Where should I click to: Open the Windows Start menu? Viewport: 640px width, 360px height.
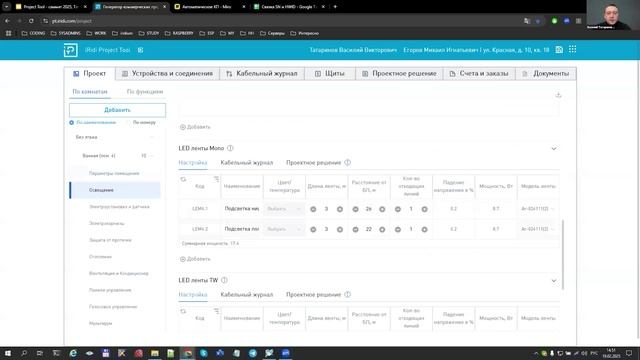[8, 353]
